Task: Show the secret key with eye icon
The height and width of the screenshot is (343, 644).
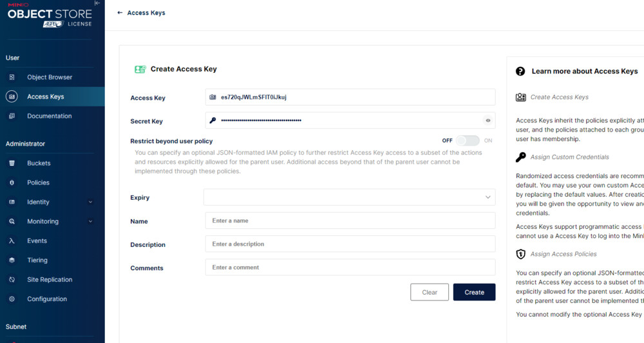Action: 488,120
